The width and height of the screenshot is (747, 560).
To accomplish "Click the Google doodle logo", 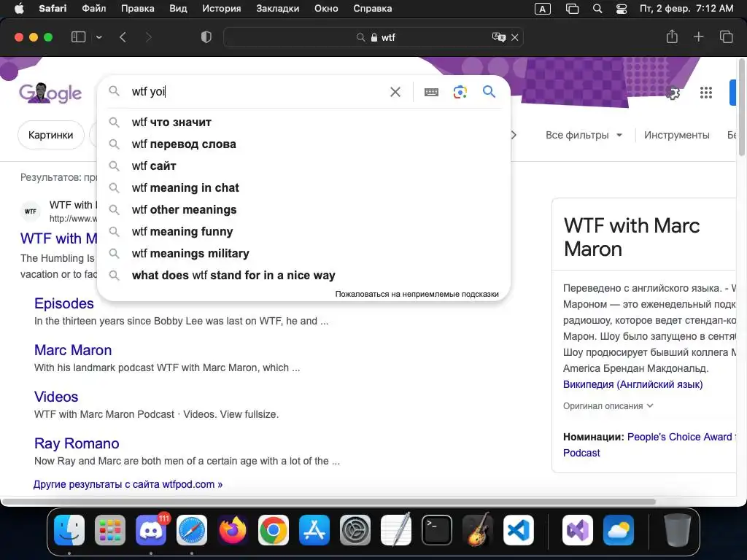I will [x=50, y=93].
